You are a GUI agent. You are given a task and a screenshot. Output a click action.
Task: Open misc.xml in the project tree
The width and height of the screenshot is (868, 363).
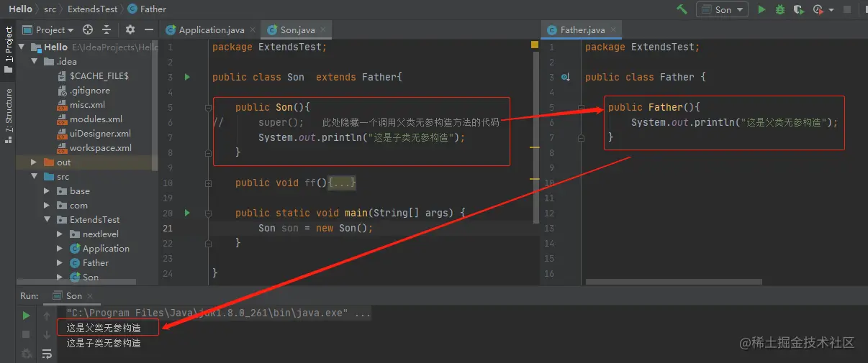pyautogui.click(x=81, y=105)
